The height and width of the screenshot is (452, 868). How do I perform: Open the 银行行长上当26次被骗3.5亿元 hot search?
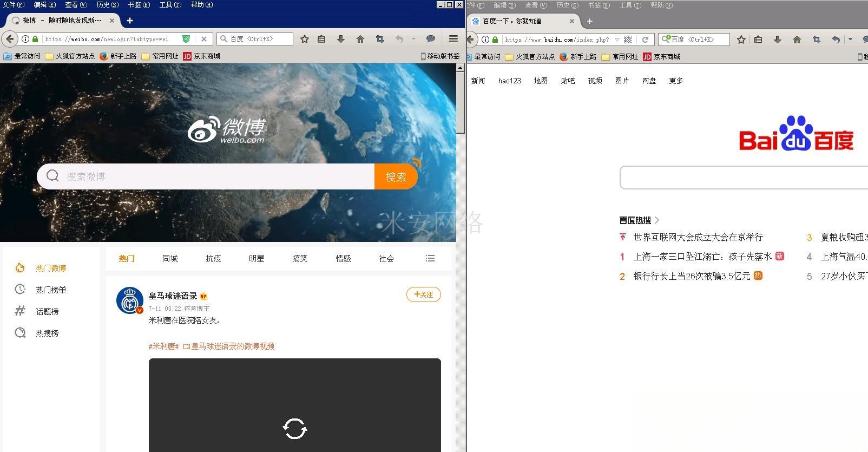click(x=692, y=276)
